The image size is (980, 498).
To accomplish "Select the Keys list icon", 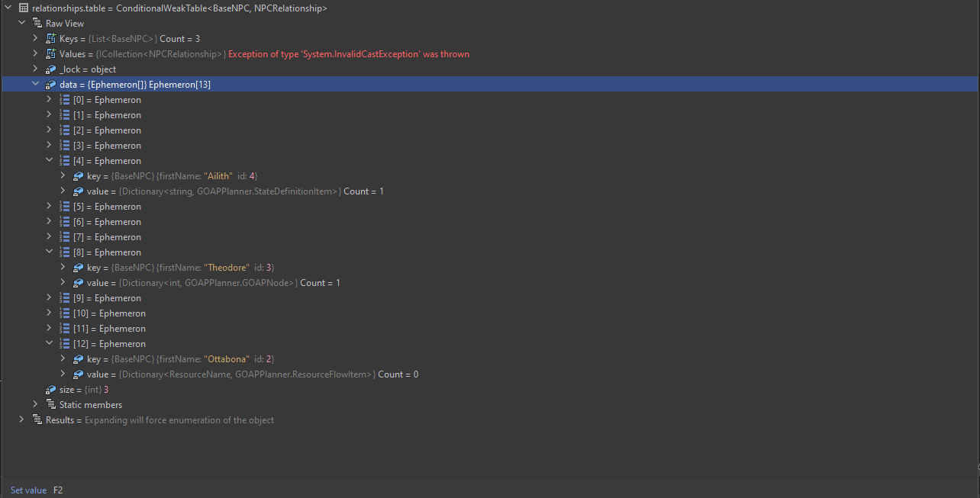I will click(50, 38).
